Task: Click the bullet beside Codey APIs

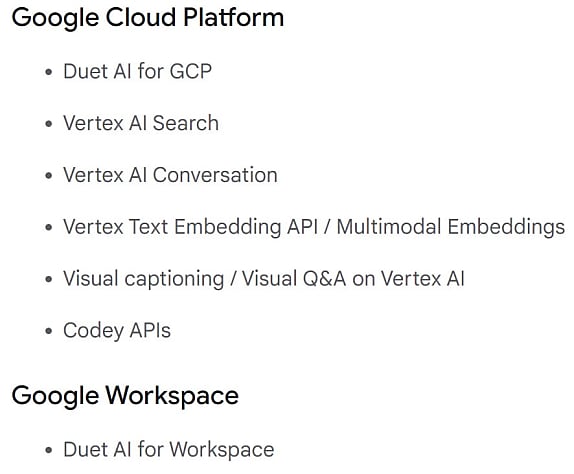Action: [48, 332]
